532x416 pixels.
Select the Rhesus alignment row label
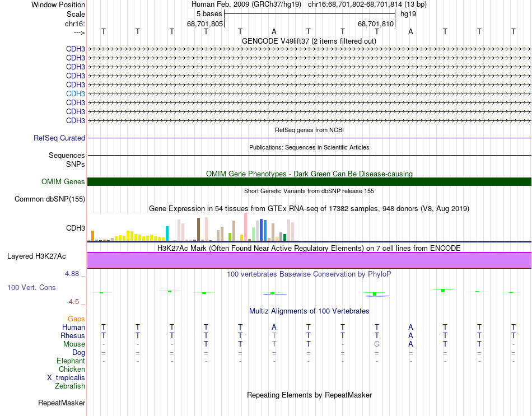coord(73,335)
